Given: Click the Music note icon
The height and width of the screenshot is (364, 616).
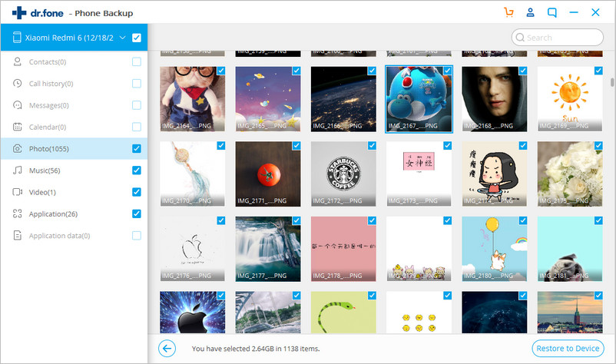Looking at the screenshot, I should pos(17,170).
